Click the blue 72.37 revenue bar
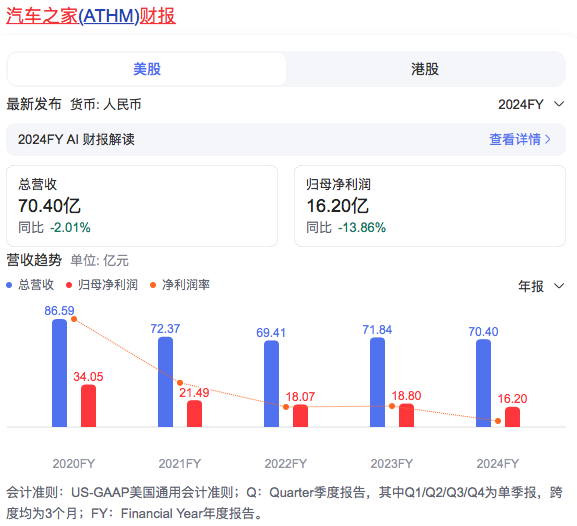 [x=165, y=382]
